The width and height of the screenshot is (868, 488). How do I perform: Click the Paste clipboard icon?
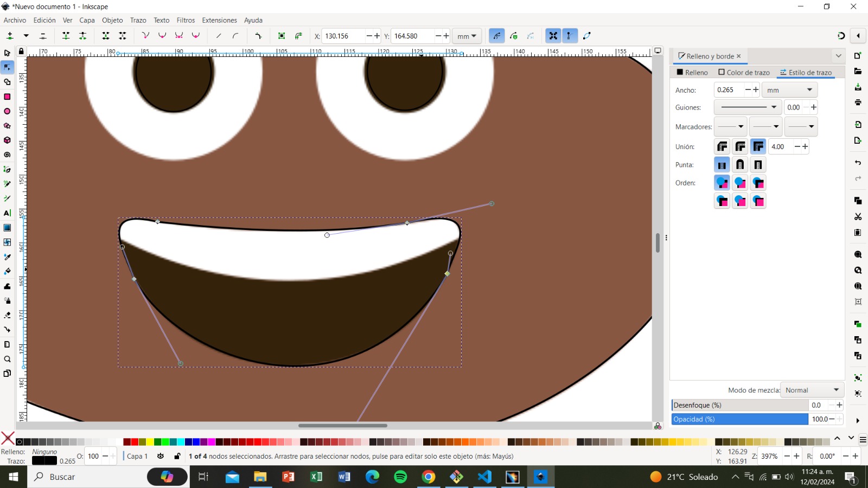(x=858, y=233)
